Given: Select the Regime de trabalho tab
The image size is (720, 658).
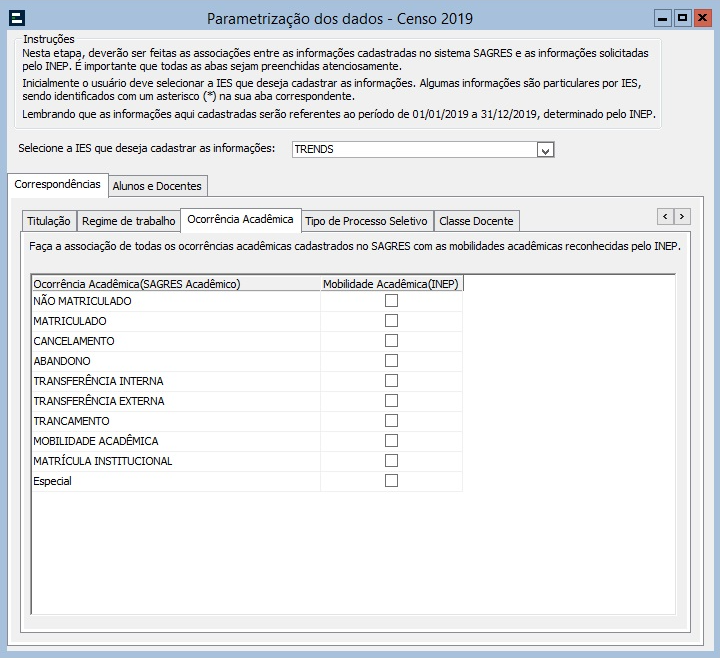Looking at the screenshot, I should (128, 221).
